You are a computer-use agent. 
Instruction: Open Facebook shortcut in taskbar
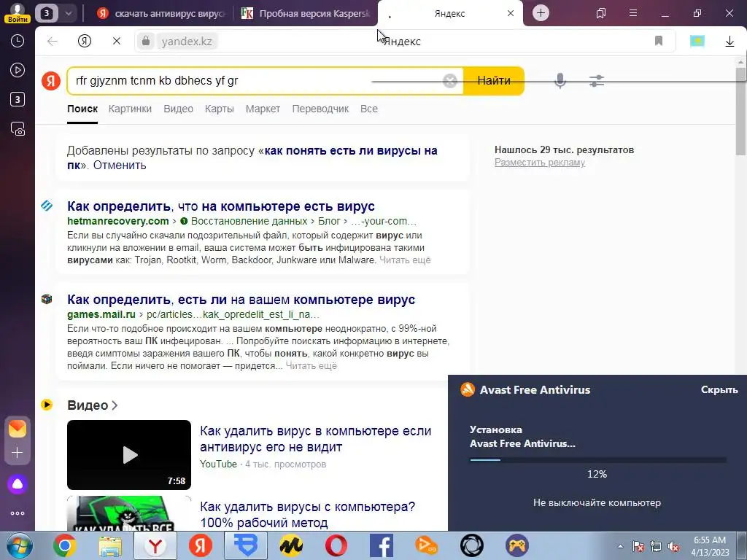click(381, 545)
